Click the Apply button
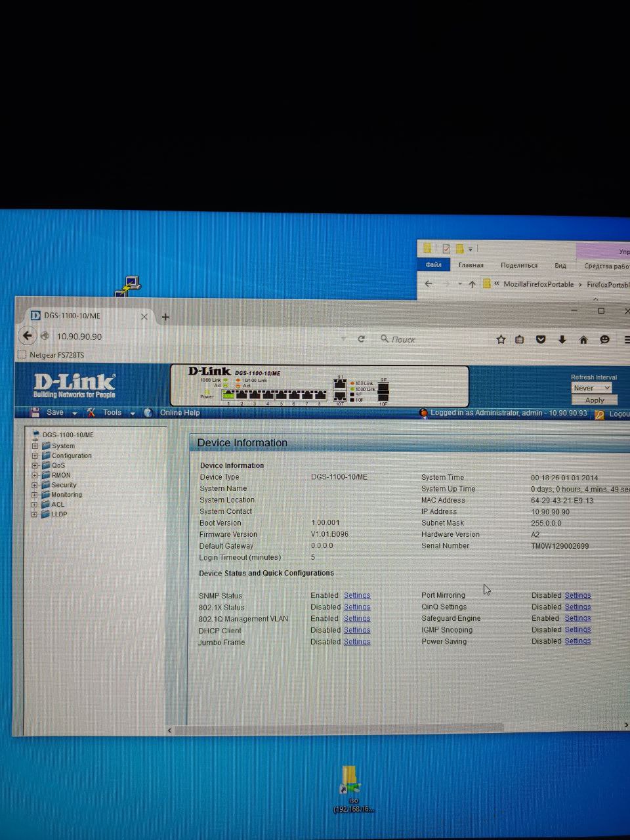The image size is (630, 840). (594, 400)
